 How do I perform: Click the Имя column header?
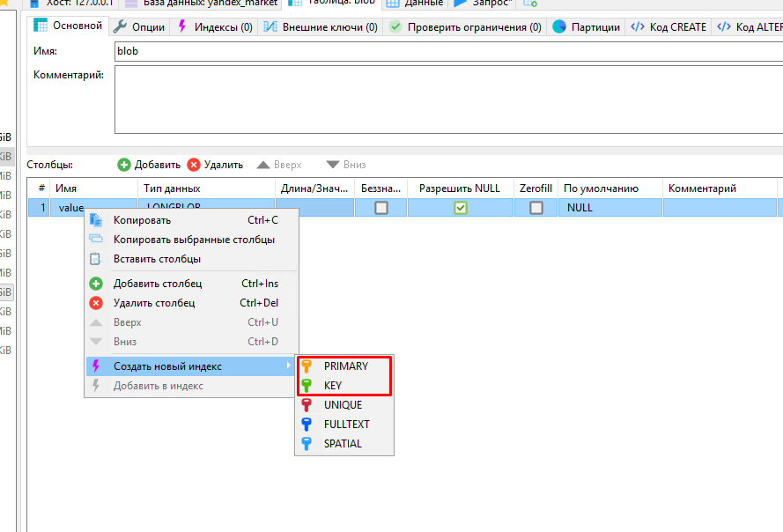click(x=94, y=188)
